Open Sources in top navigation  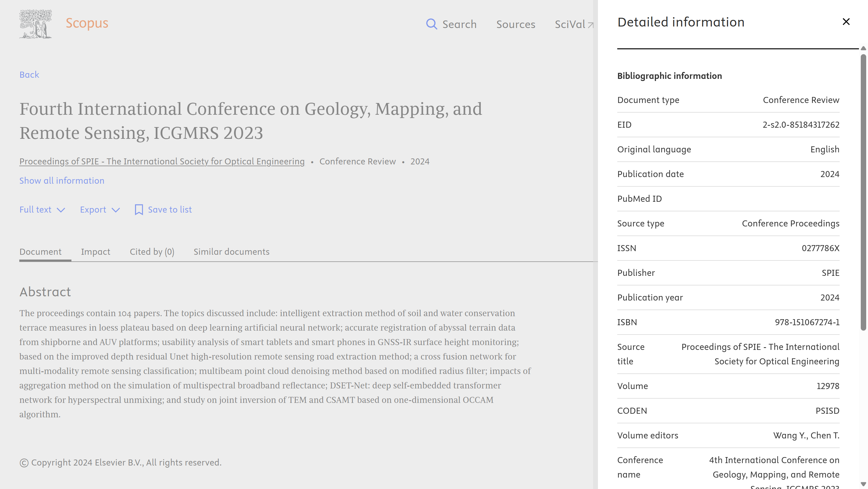pos(516,24)
